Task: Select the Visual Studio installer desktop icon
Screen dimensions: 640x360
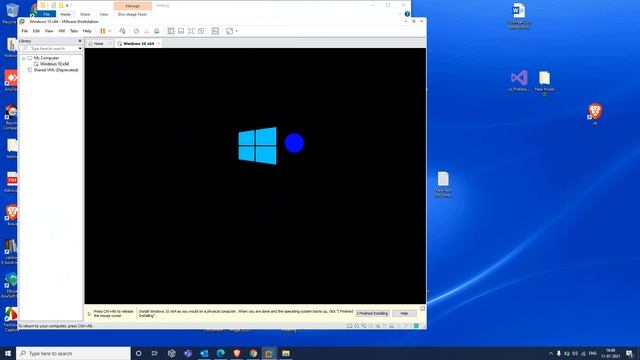Action: (x=519, y=80)
